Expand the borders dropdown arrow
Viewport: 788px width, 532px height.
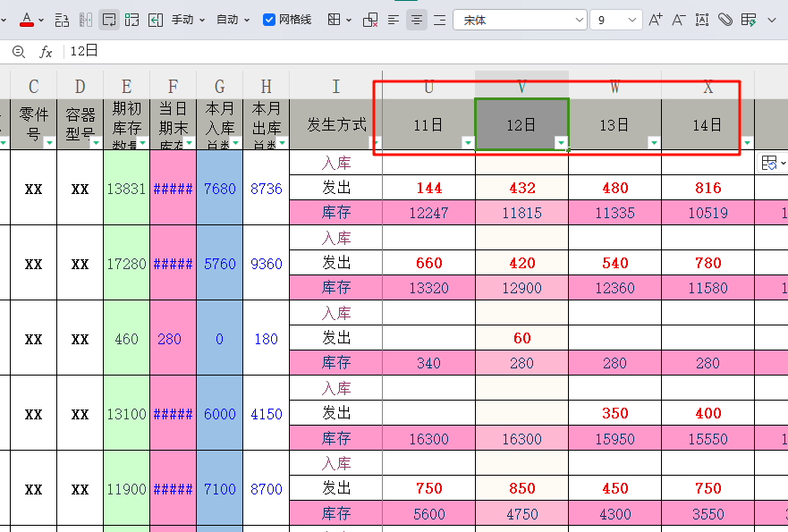click(349, 21)
